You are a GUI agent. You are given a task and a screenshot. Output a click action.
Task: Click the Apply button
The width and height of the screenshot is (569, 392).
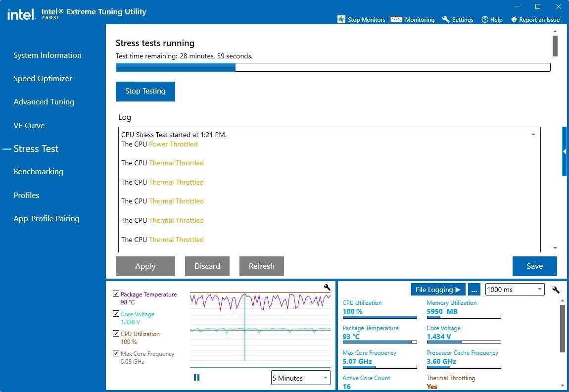pyautogui.click(x=145, y=266)
